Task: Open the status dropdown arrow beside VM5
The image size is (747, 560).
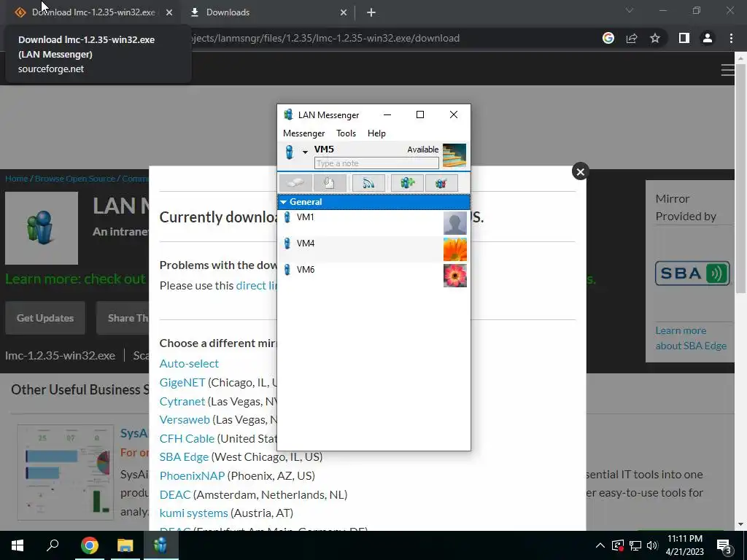Action: pyautogui.click(x=305, y=152)
